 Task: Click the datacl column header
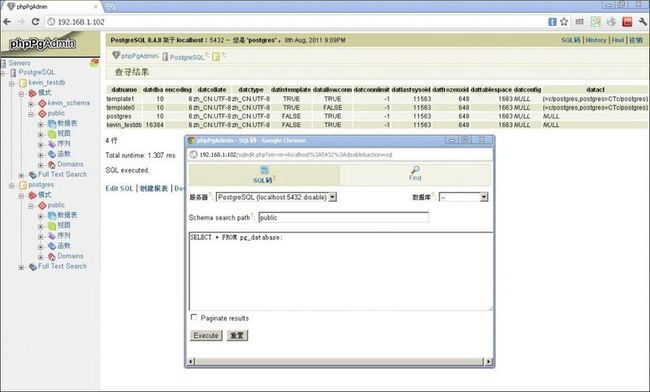595,90
